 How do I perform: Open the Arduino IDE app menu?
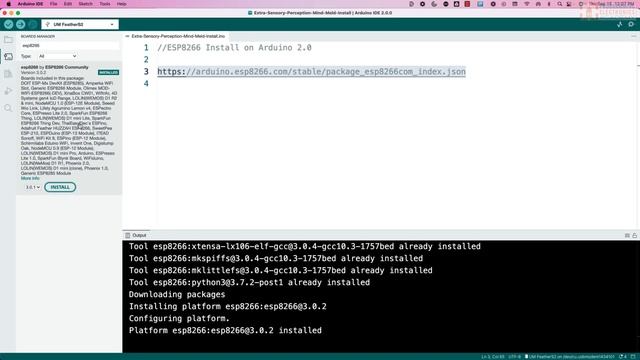[30, 4]
